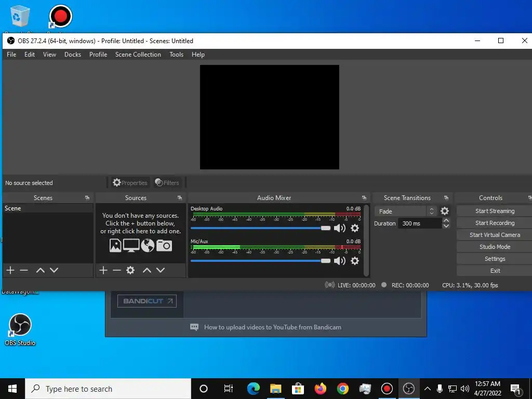The height and width of the screenshot is (399, 532).
Task: Undock the Audio Mixer panel
Action: (364, 198)
